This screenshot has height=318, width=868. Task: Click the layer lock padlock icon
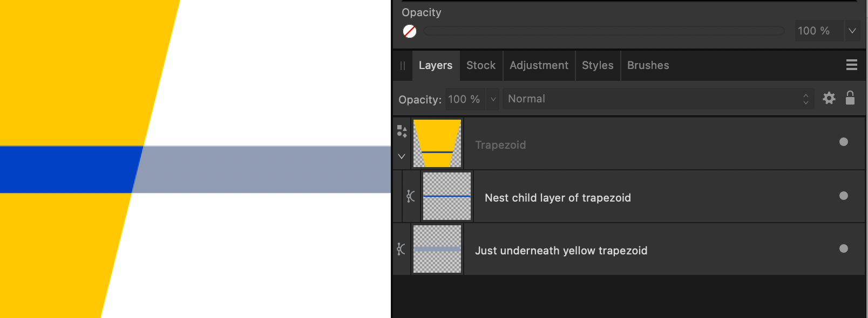pyautogui.click(x=850, y=98)
